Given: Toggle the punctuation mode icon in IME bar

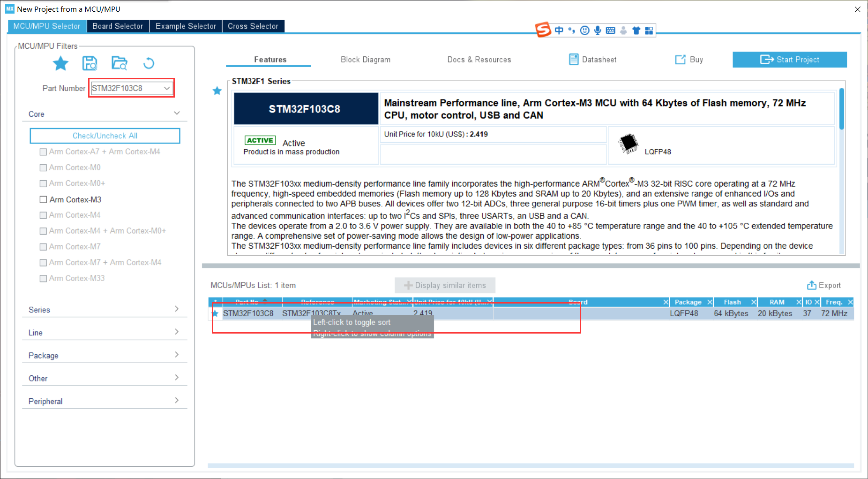Looking at the screenshot, I should (x=571, y=30).
